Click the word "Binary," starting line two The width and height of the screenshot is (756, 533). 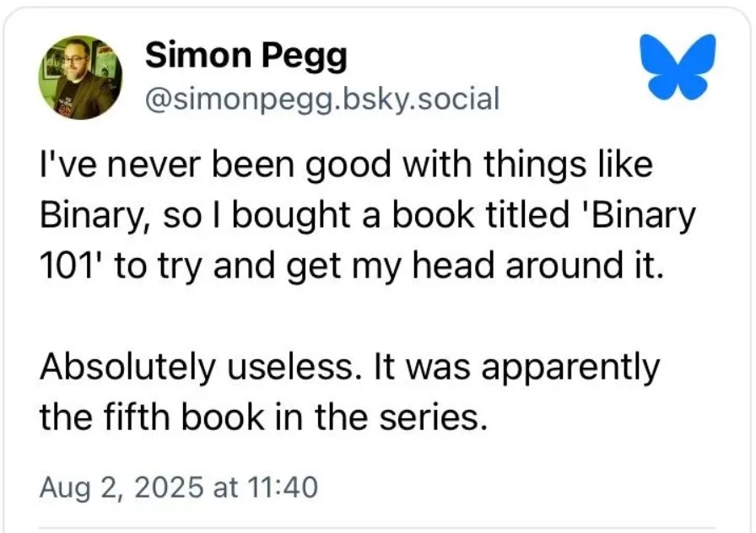87,217
